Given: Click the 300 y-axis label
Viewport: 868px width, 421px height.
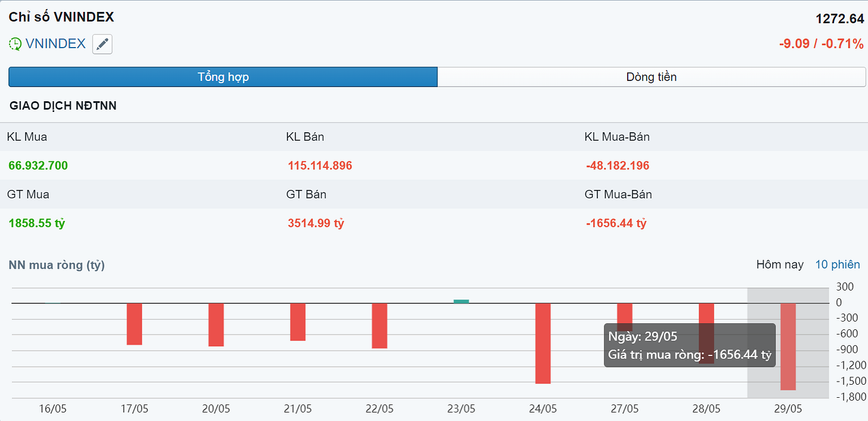Looking at the screenshot, I should [x=844, y=287].
